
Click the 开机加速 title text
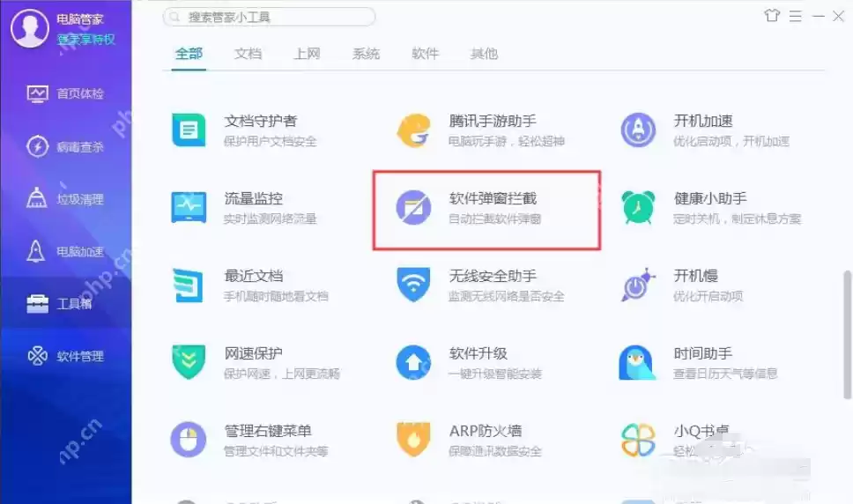pyautogui.click(x=703, y=121)
